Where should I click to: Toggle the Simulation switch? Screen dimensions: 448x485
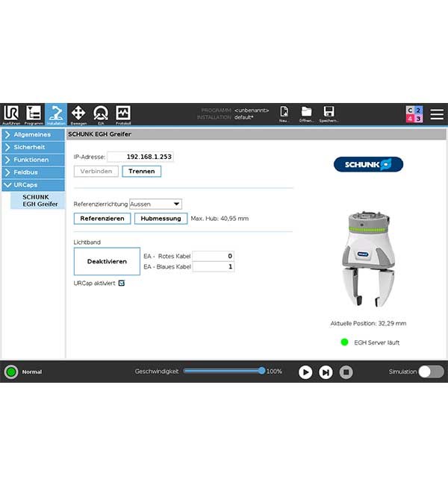click(x=431, y=372)
